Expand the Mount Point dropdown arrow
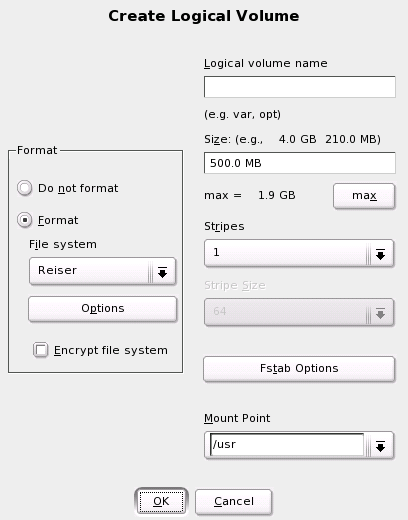Image resolution: width=408 pixels, height=520 pixels. pos(380,446)
